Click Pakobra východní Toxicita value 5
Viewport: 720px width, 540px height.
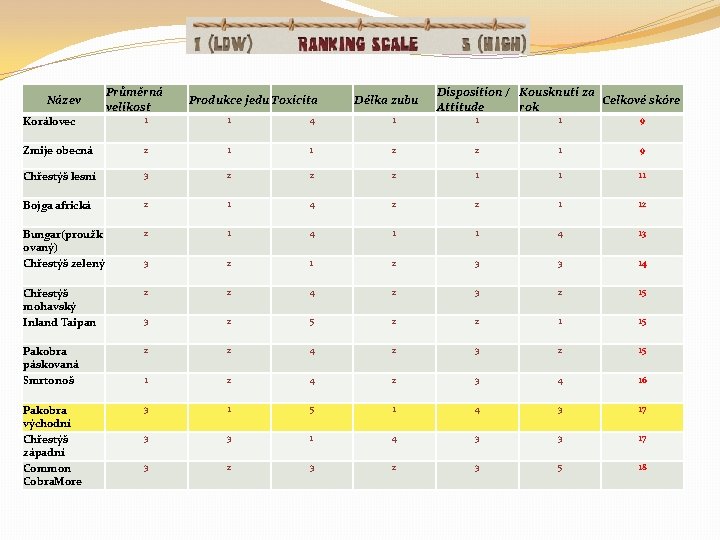click(312, 410)
